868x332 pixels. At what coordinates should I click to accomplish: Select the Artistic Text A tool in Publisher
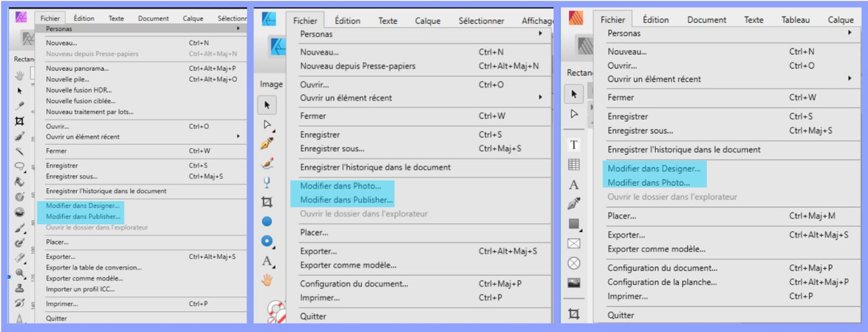574,184
